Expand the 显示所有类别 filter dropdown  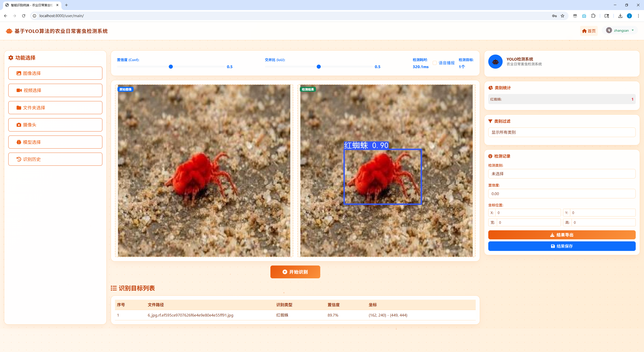(561, 132)
